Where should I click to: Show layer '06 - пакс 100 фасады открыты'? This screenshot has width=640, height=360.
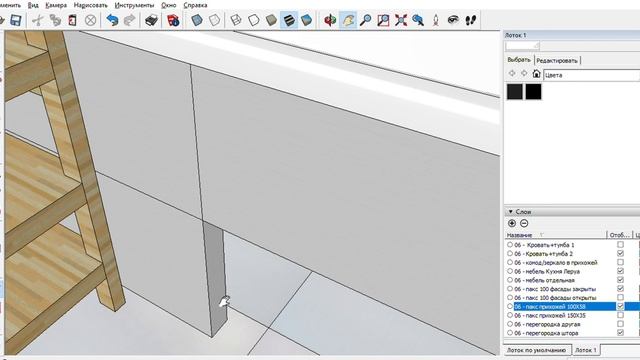tap(620, 298)
